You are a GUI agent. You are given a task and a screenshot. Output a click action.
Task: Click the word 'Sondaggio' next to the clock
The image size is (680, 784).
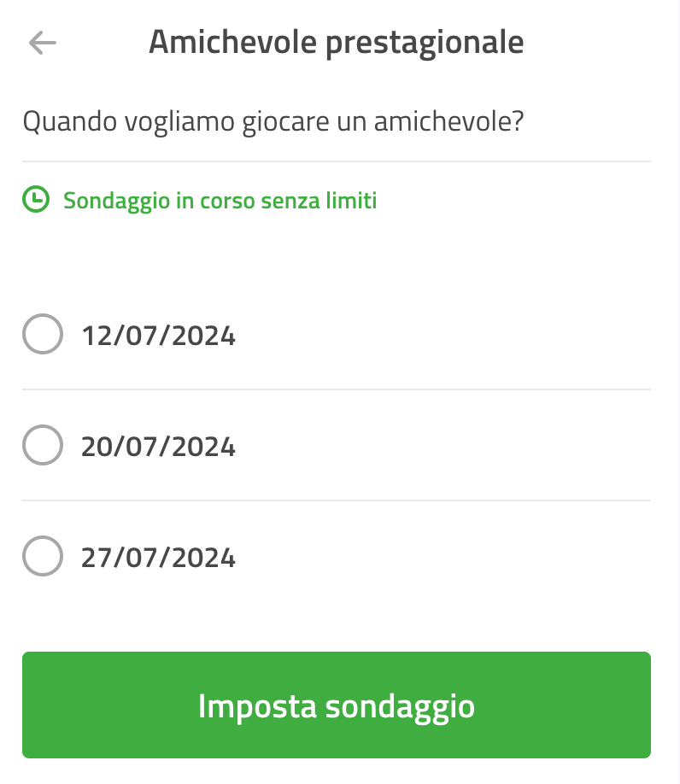(x=117, y=201)
